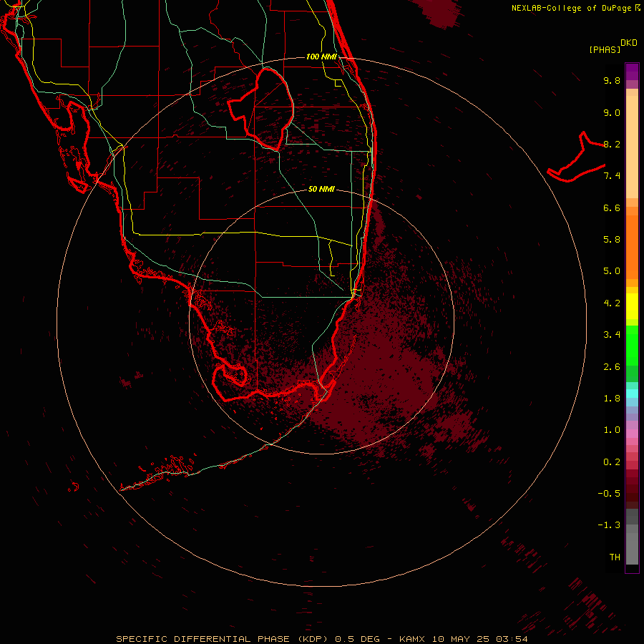Select the 1.0 scale label
Viewport: 644px width, 644px height.
[612, 430]
